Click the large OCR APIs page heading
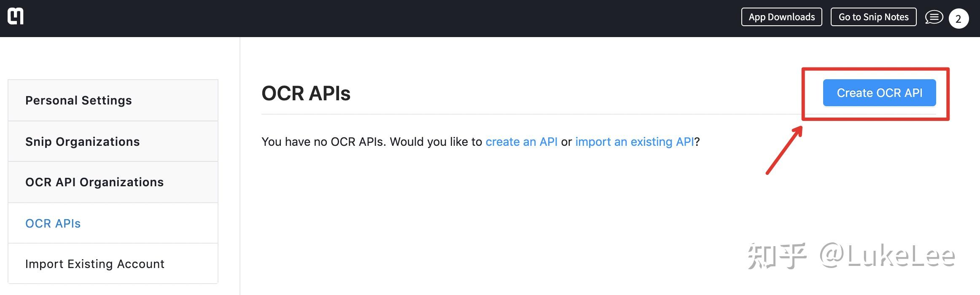This screenshot has height=295, width=980. (x=306, y=93)
